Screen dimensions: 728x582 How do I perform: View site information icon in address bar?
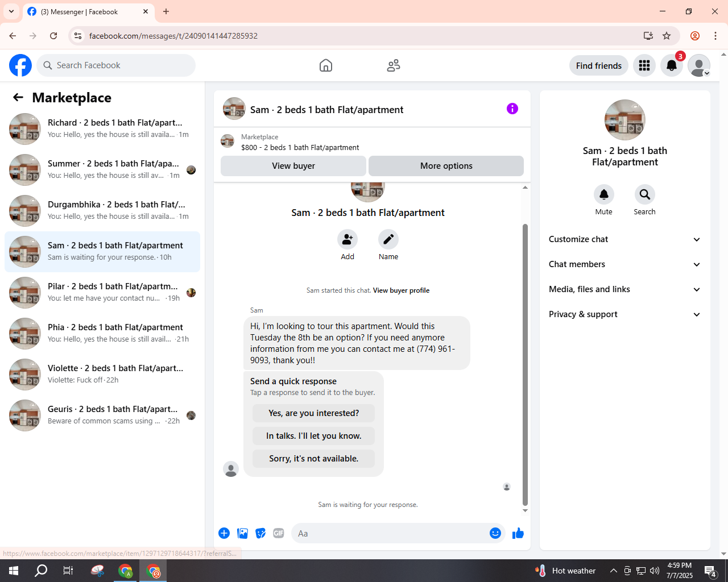tap(78, 36)
